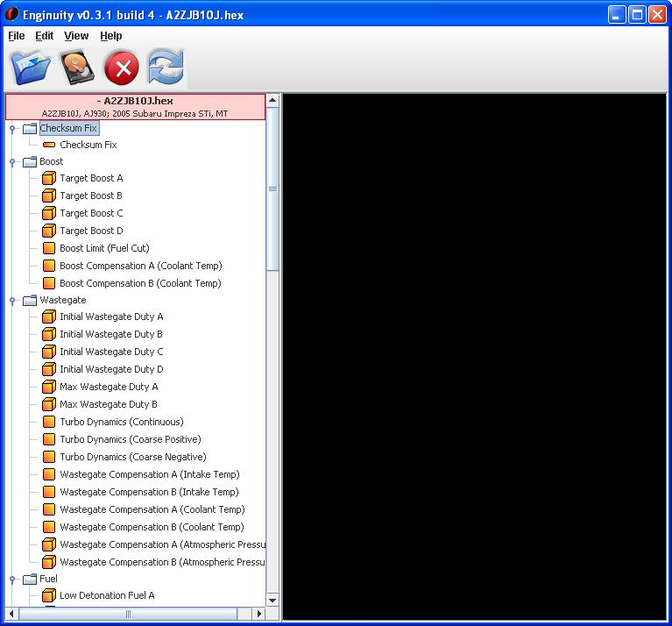Open the View menu
672x626 pixels.
[x=76, y=36]
